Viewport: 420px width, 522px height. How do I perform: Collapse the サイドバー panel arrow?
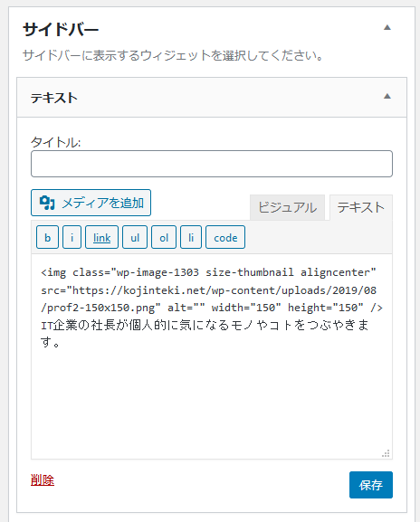pyautogui.click(x=387, y=27)
